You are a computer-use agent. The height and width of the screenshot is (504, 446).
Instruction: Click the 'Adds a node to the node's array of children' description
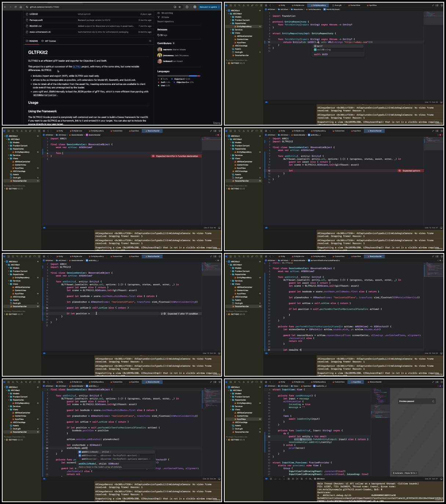point(100,467)
